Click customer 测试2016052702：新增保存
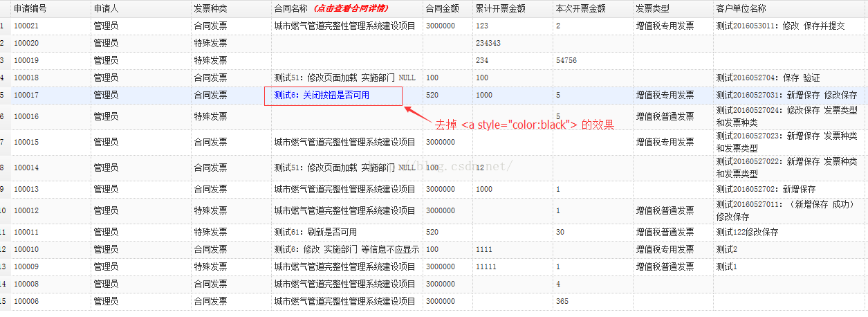The width and height of the screenshot is (868, 317). pyautogui.click(x=766, y=189)
